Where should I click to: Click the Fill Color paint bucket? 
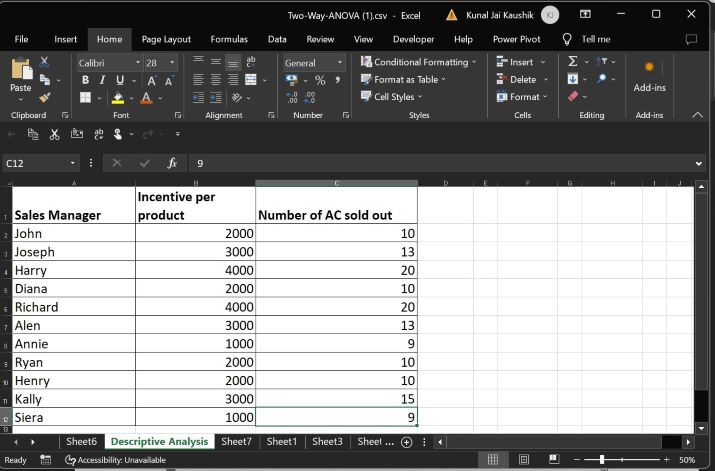pyautogui.click(x=118, y=98)
